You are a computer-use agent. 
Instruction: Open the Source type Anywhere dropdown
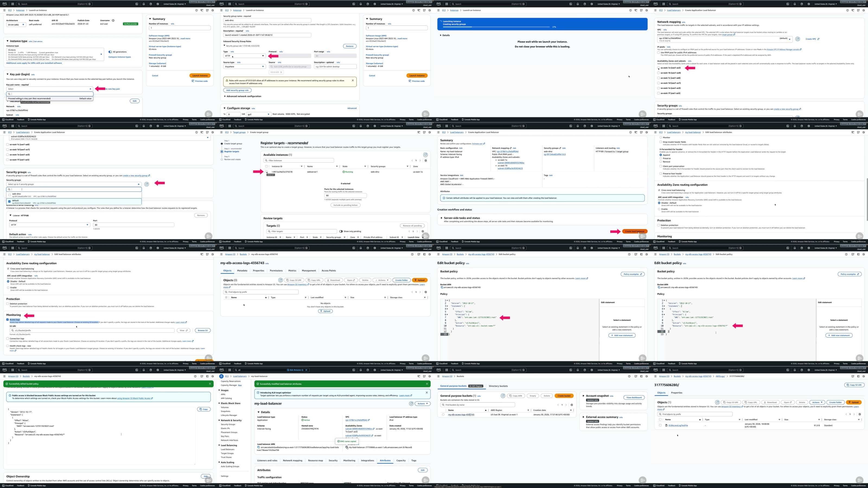pyautogui.click(x=245, y=67)
